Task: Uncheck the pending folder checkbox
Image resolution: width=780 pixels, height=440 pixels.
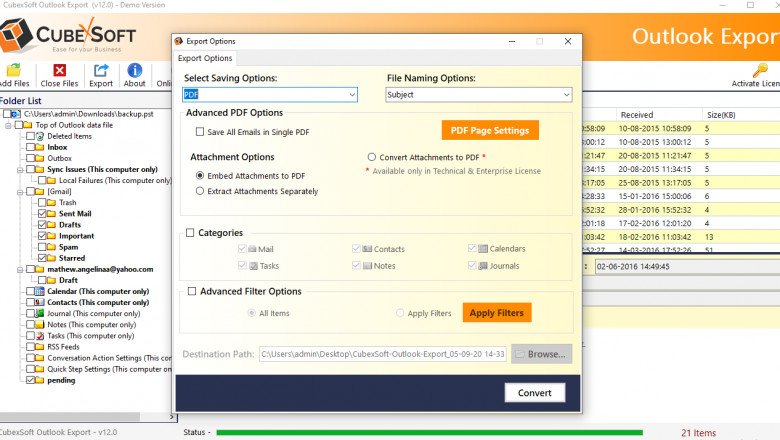Action: point(30,380)
